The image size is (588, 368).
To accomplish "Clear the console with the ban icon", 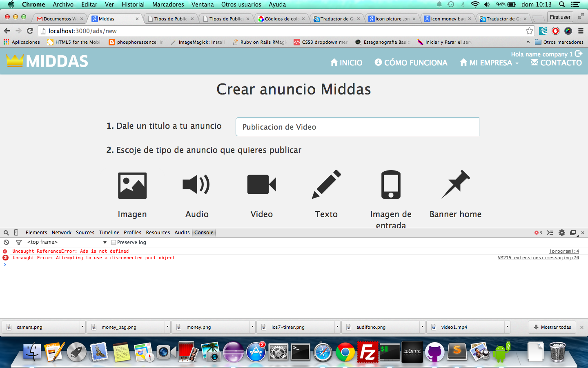I will coord(7,242).
